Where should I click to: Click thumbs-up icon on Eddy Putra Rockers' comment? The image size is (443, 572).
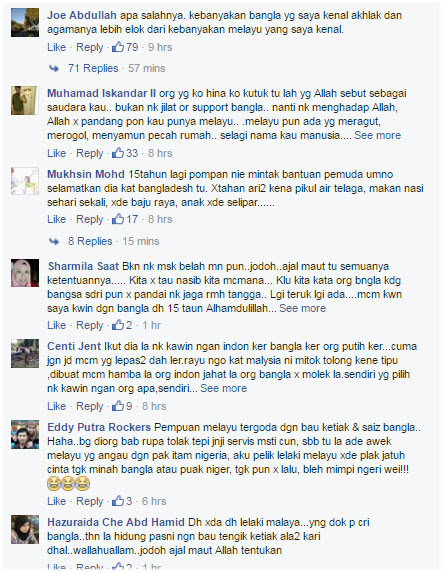click(x=118, y=500)
